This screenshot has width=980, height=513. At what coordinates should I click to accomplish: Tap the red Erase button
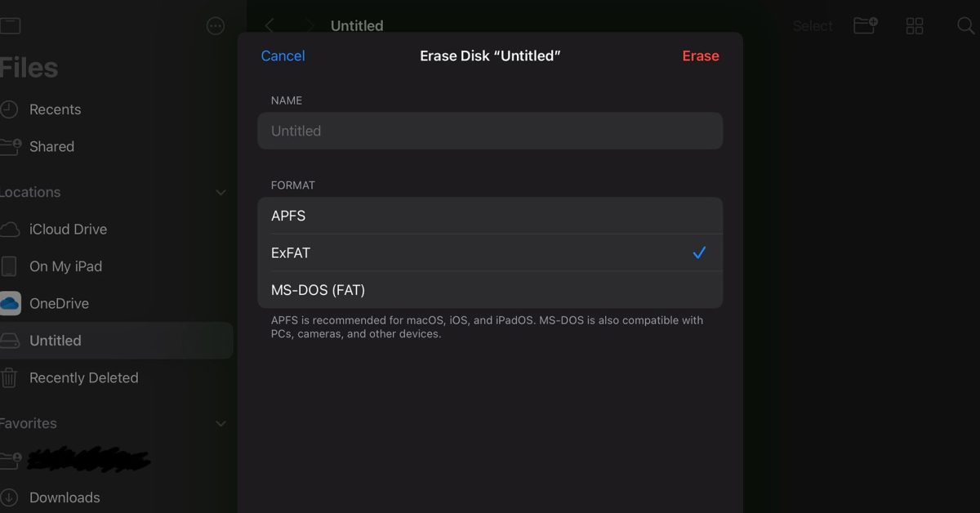tap(701, 56)
